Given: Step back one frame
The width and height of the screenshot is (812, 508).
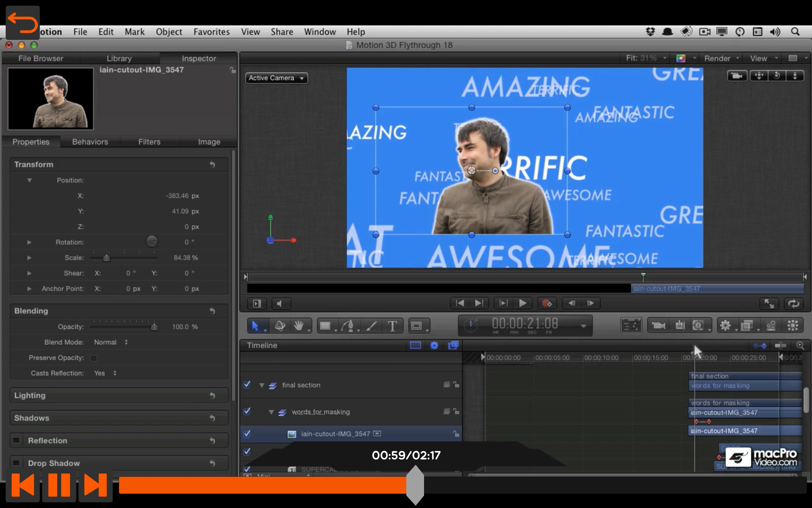Looking at the screenshot, I should 572,303.
